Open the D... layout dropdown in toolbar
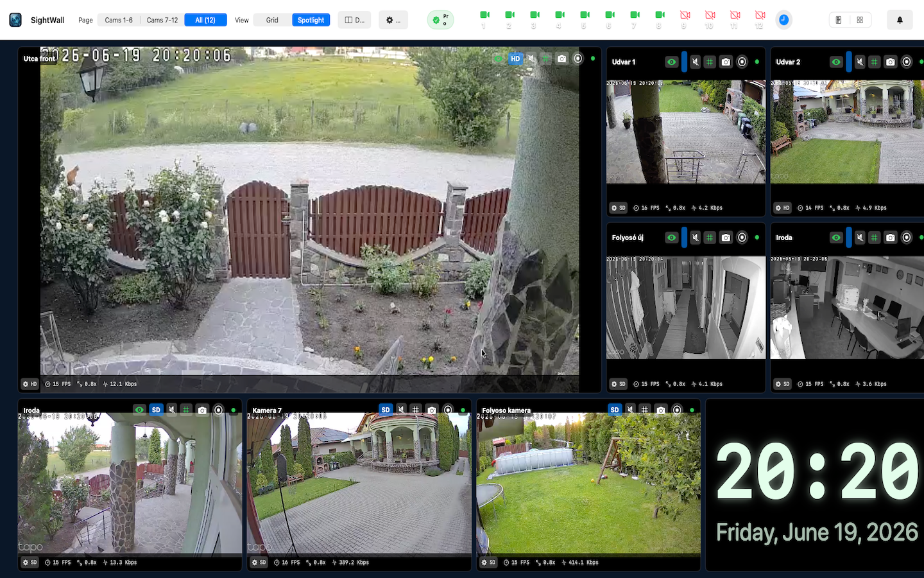The height and width of the screenshot is (578, 924). [354, 20]
